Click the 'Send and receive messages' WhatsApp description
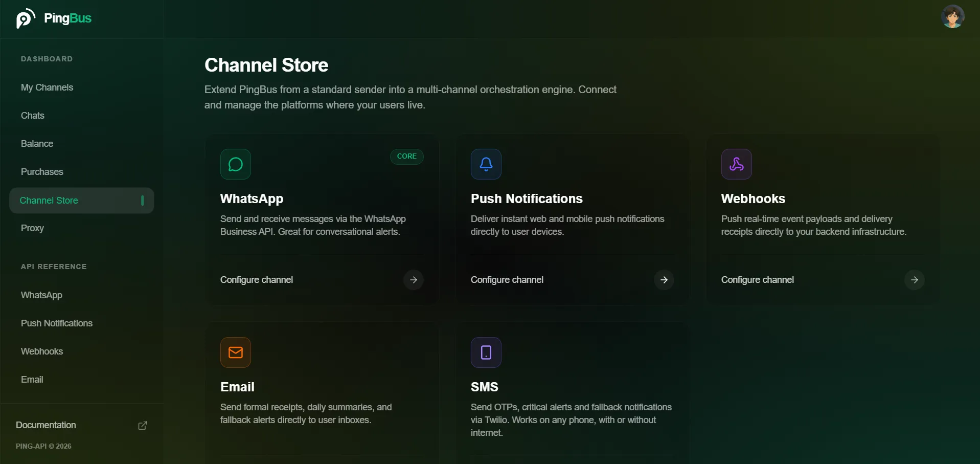Screen dimensions: 980x464 [313, 225]
